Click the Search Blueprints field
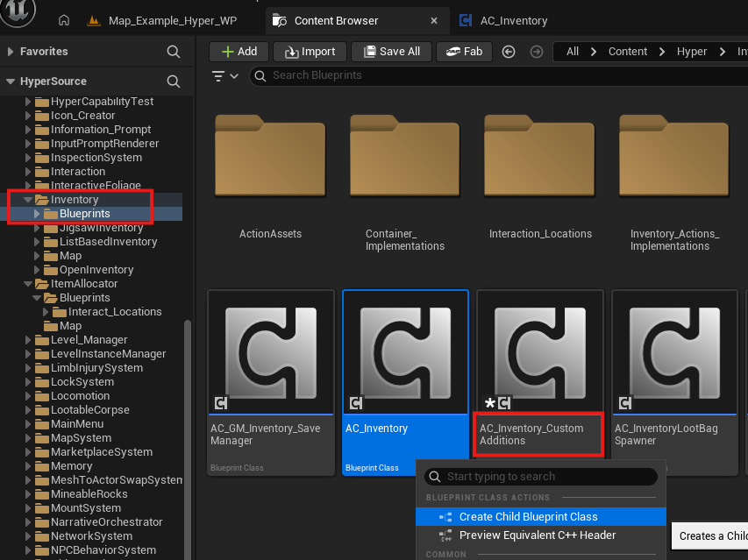The image size is (748, 560). coord(498,75)
